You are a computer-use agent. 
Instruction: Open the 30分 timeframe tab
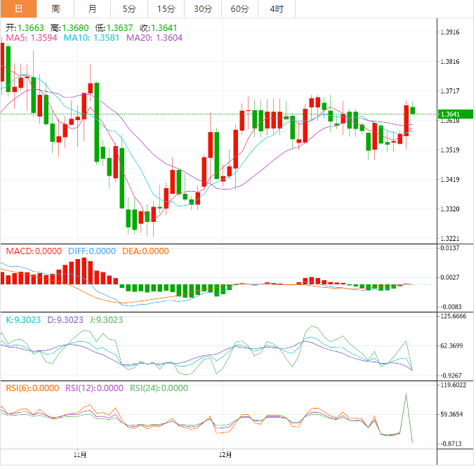(x=203, y=9)
